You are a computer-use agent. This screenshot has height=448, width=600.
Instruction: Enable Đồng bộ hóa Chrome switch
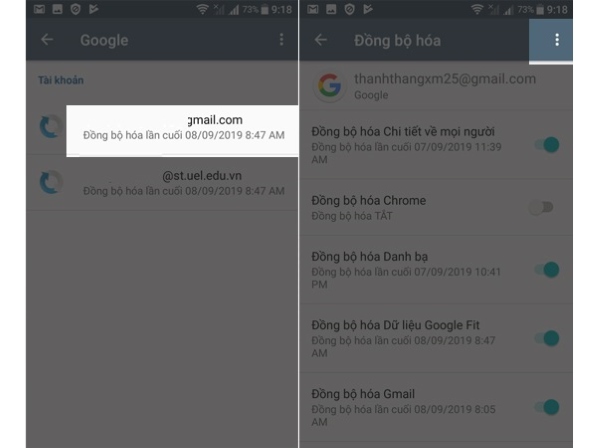[542, 207]
